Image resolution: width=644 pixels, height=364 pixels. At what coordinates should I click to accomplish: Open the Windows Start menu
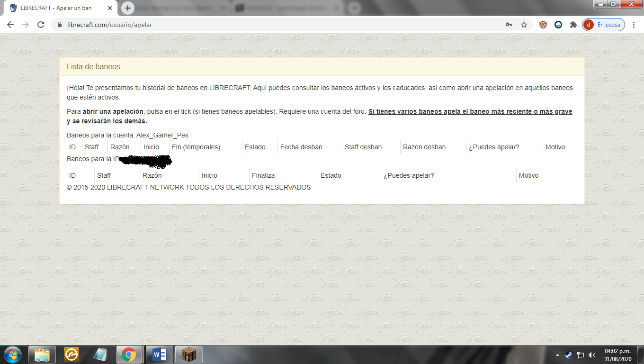point(12,355)
